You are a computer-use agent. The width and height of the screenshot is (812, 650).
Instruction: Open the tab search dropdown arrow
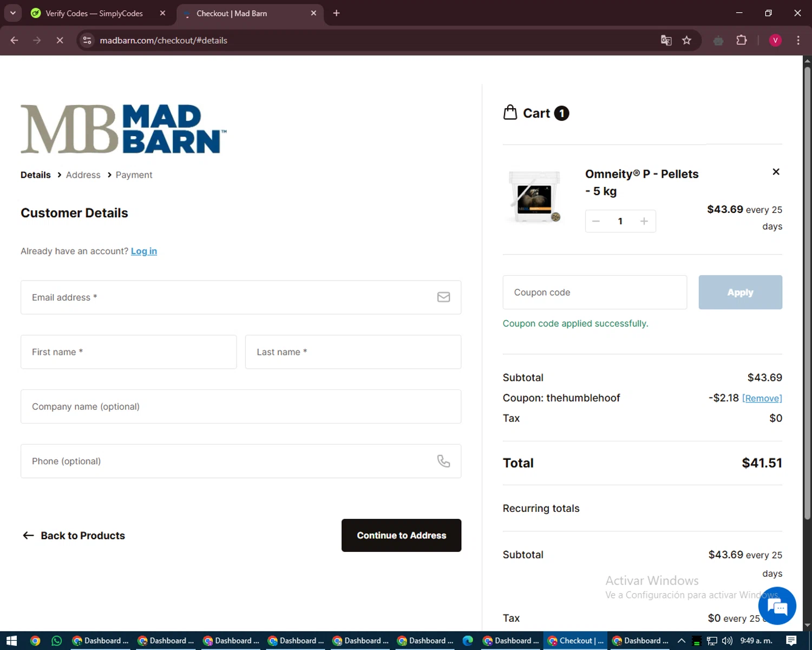pyautogui.click(x=12, y=13)
